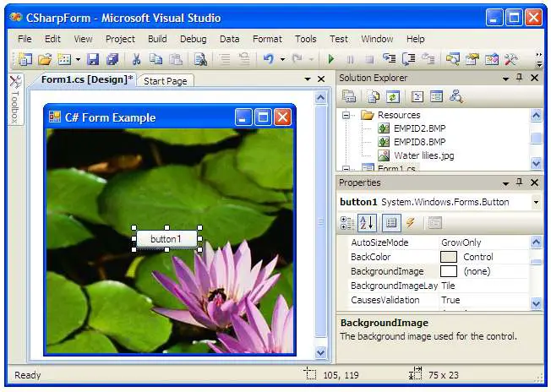Open the Toolbox side panel
The image size is (551, 392).
coord(14,100)
